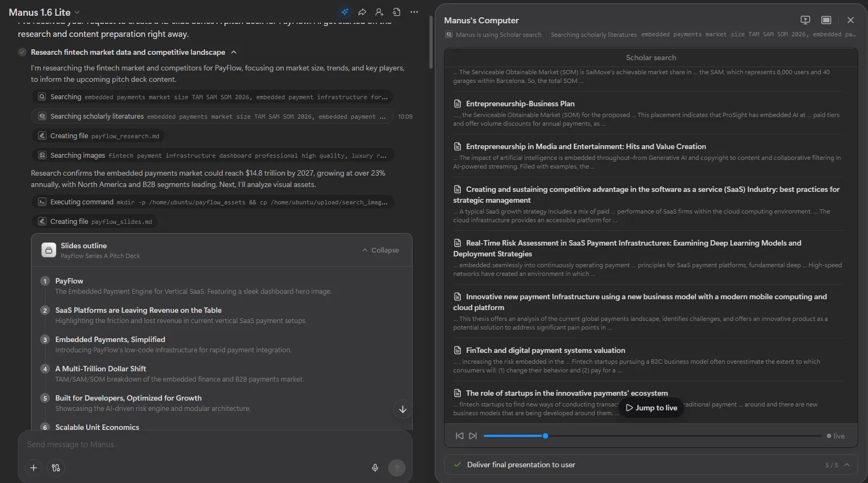Open the Manus 1.6 Lite model dropdown
This screenshot has height=483, width=868.
(x=44, y=12)
